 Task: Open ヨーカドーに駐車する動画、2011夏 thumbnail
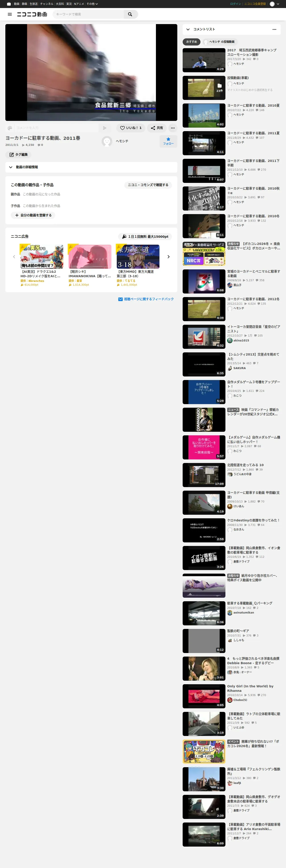pos(204,143)
